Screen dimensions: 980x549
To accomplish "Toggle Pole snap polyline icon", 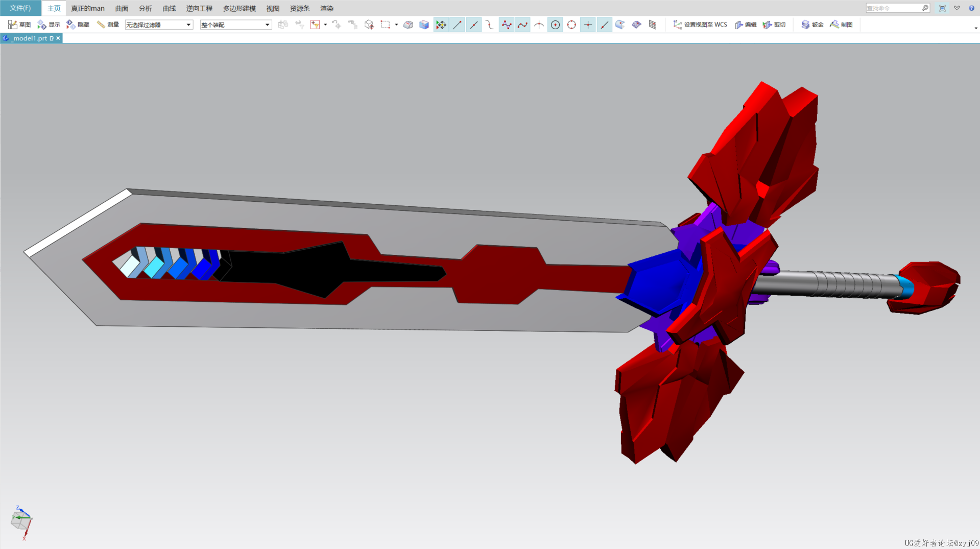I will pos(506,25).
